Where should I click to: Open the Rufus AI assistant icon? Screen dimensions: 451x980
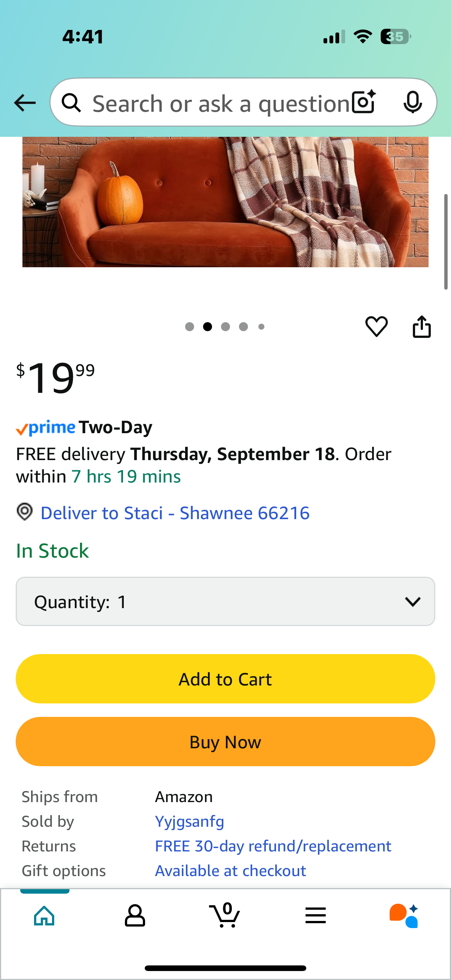point(404,915)
